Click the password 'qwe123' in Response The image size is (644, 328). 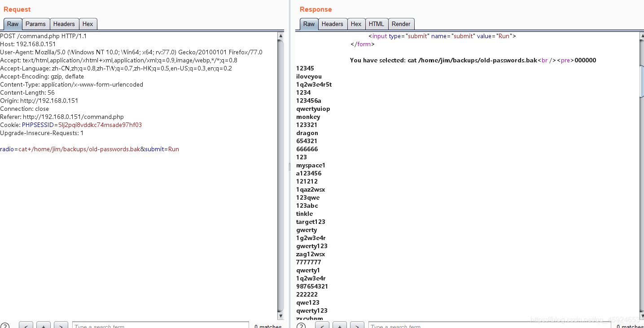(x=307, y=302)
